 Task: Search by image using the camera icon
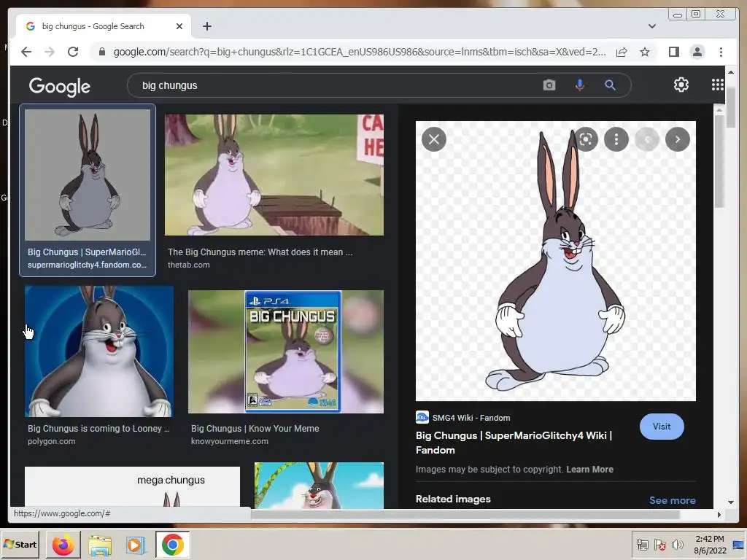pos(549,85)
